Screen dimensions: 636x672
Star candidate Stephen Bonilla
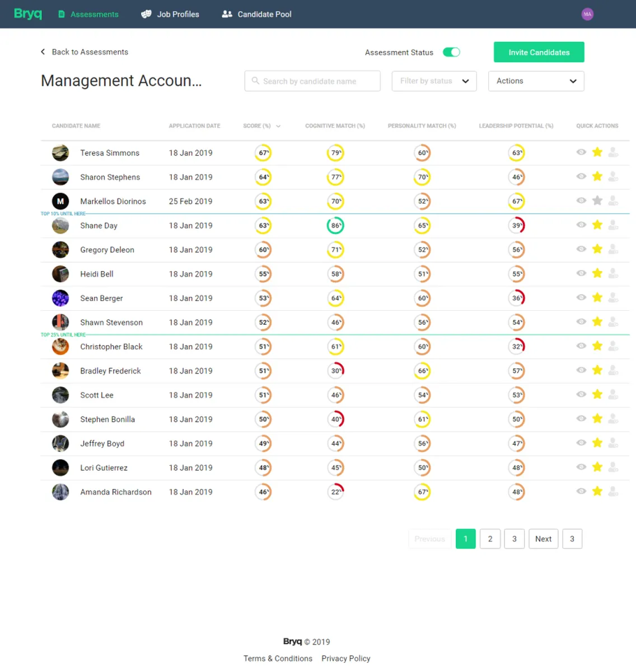(597, 418)
